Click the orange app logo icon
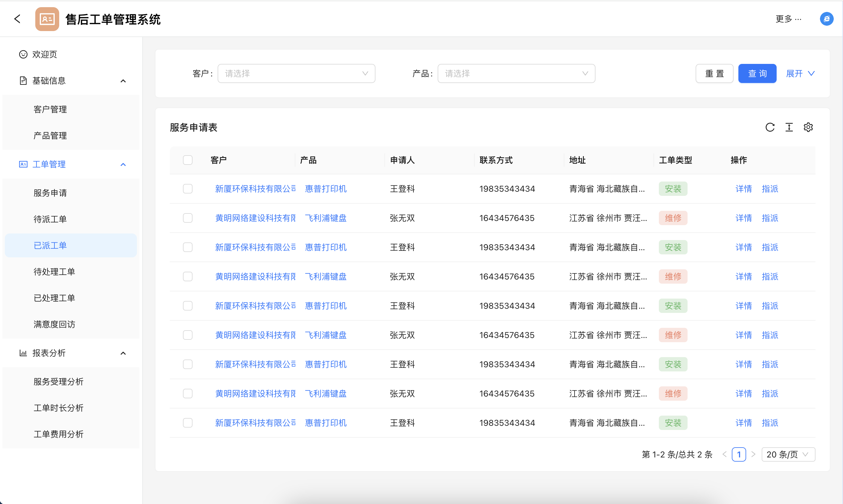Image resolution: width=843 pixels, height=504 pixels. click(47, 19)
